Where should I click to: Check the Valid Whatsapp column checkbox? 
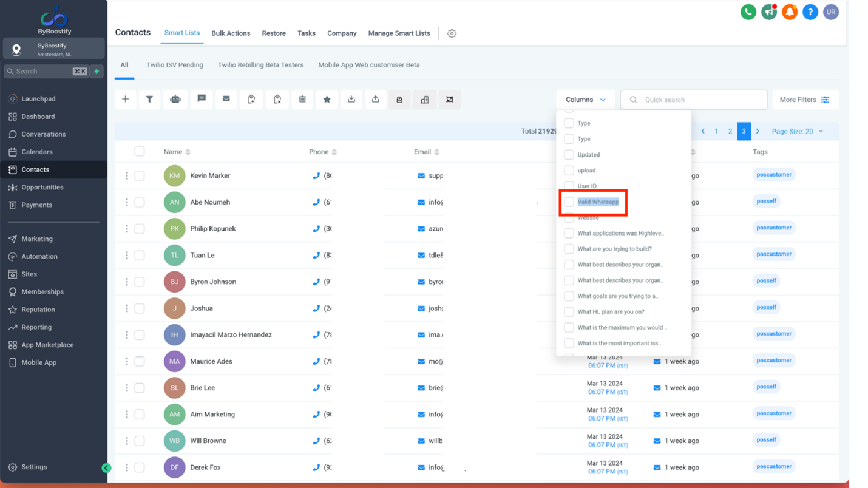point(569,202)
